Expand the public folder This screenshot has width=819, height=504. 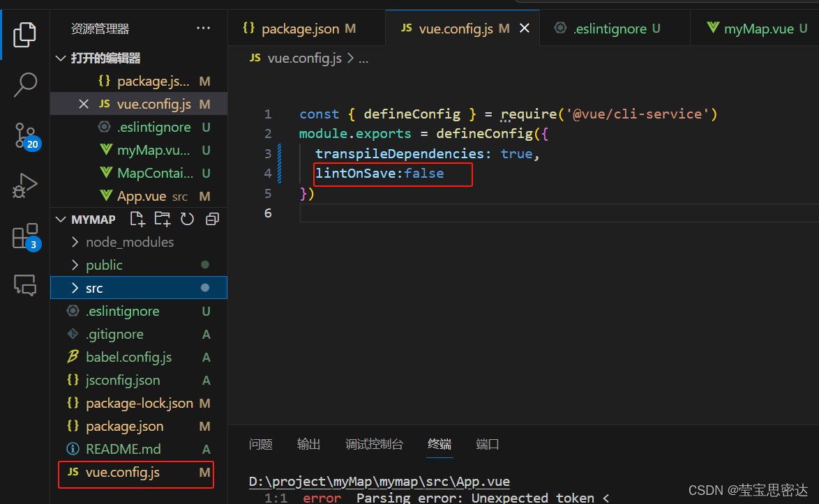105,265
